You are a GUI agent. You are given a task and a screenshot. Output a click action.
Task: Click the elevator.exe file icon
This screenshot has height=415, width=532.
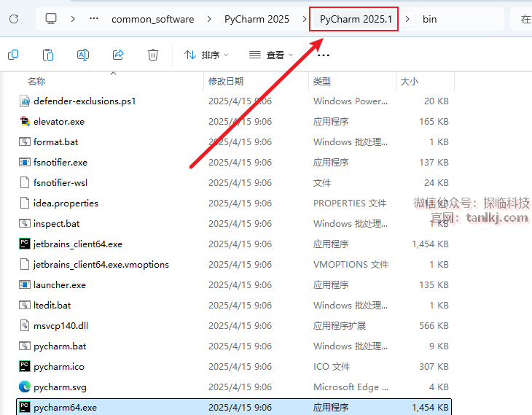click(25, 122)
